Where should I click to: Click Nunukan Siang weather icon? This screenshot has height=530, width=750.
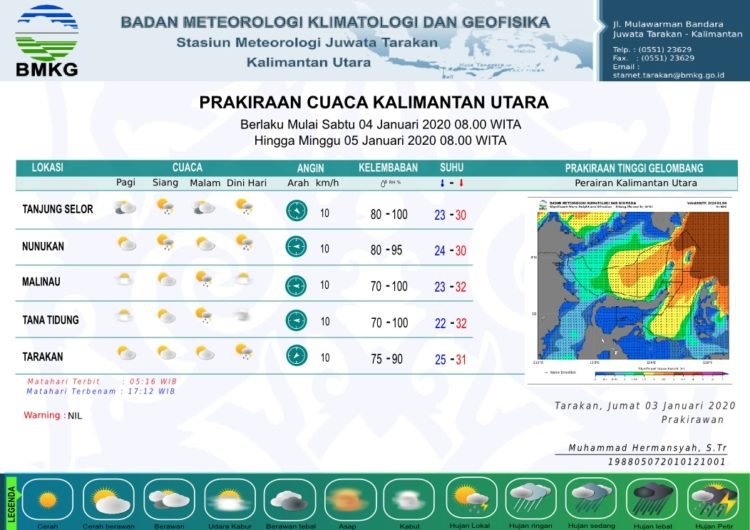165,242
